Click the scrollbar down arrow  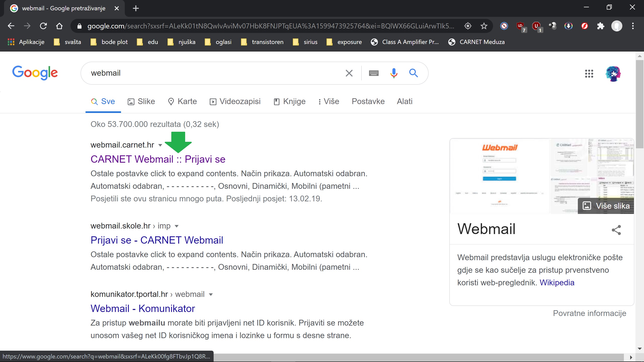[639, 349]
